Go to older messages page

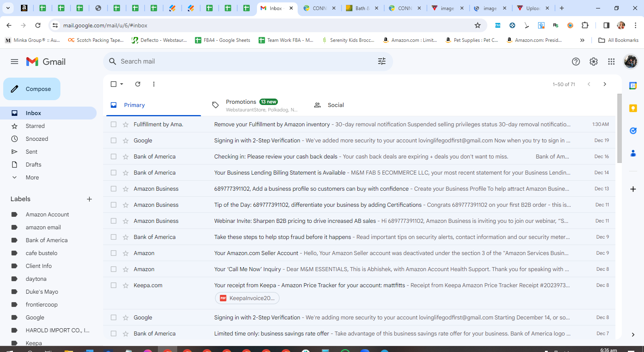(605, 84)
